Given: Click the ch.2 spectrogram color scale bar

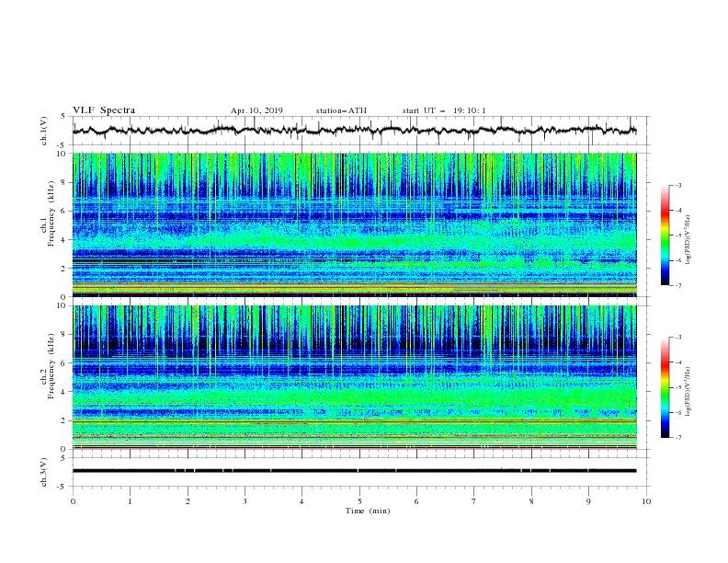Looking at the screenshot, I should [x=665, y=387].
